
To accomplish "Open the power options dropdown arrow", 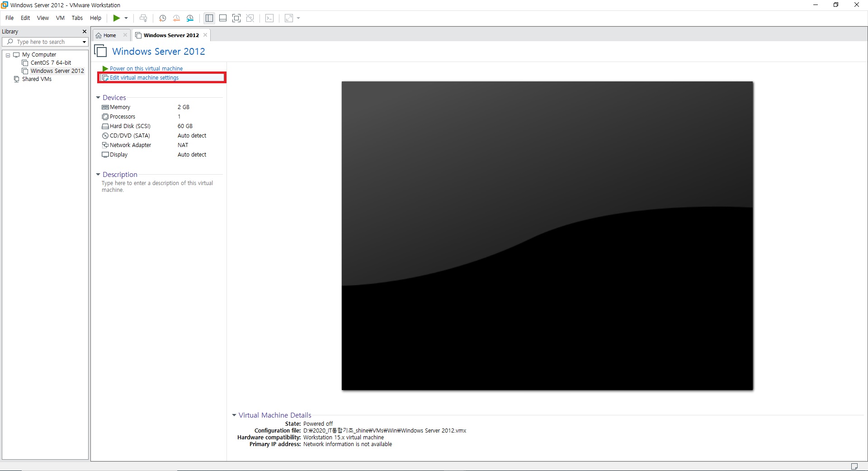I will [x=126, y=18].
